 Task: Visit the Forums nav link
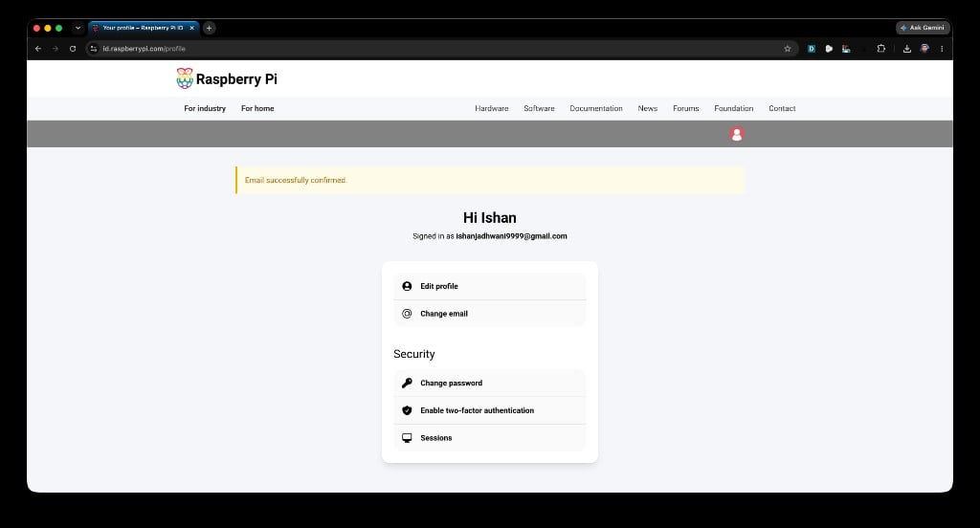(x=685, y=108)
